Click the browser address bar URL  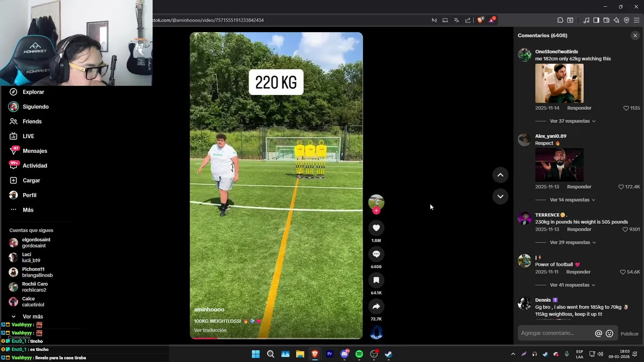(x=208, y=20)
